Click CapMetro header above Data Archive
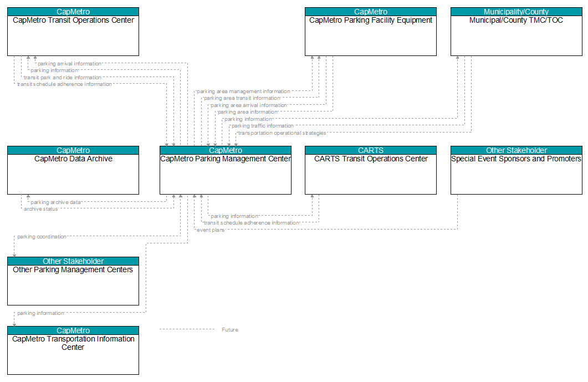 point(73,150)
